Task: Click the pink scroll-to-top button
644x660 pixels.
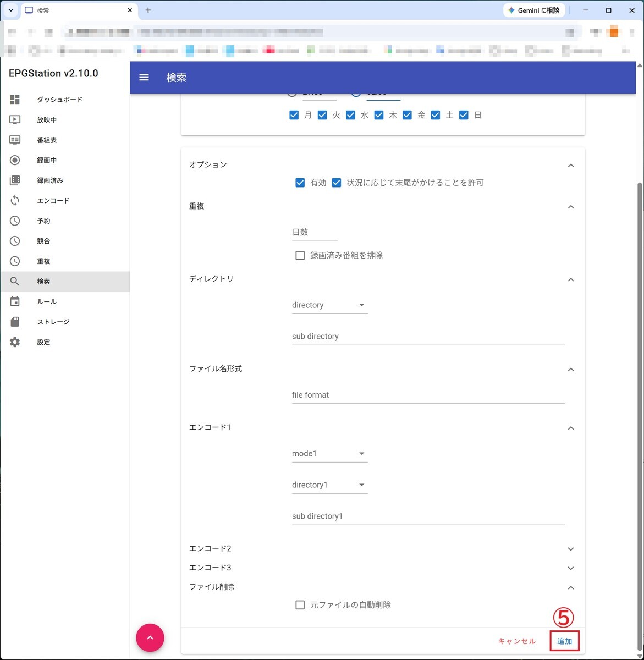Action: coord(150,637)
